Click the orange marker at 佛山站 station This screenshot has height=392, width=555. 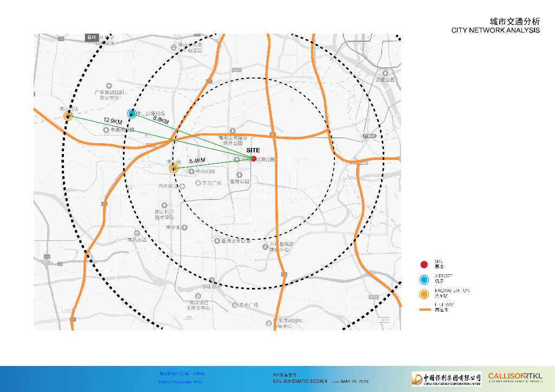[x=173, y=168]
